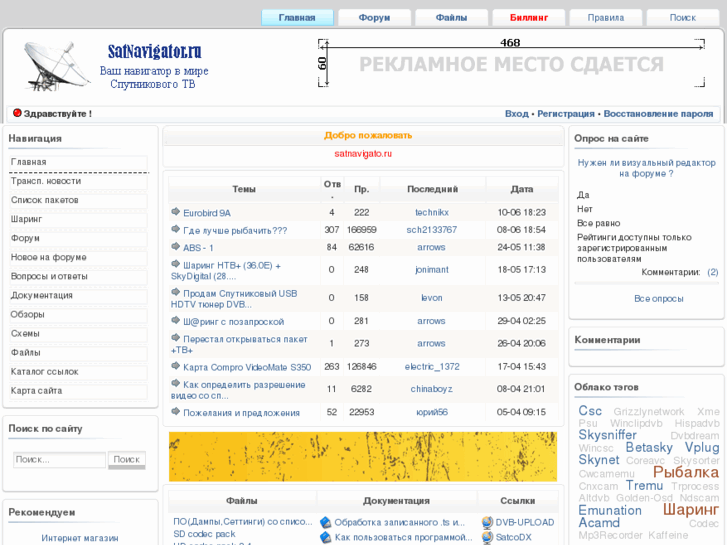Image resolution: width=727 pixels, height=545 pixels.
Task: Open user sch2133767 profile link
Action: (x=432, y=230)
